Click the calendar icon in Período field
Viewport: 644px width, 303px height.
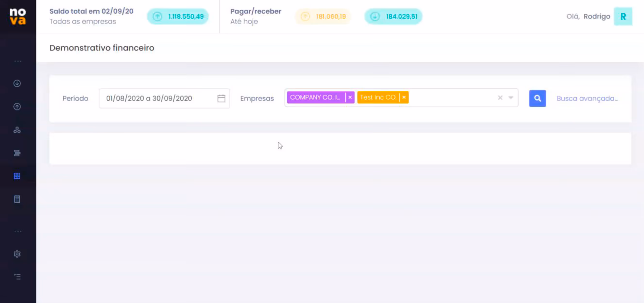point(221,98)
